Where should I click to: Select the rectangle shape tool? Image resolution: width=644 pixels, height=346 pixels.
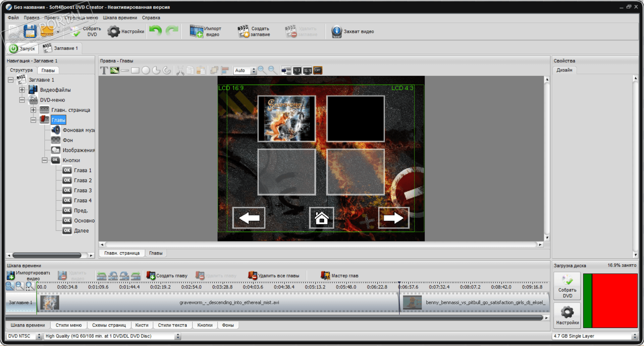pos(135,71)
